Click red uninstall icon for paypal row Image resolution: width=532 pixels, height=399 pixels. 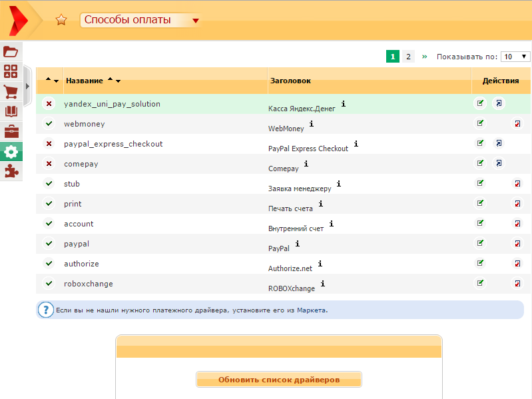(x=517, y=243)
